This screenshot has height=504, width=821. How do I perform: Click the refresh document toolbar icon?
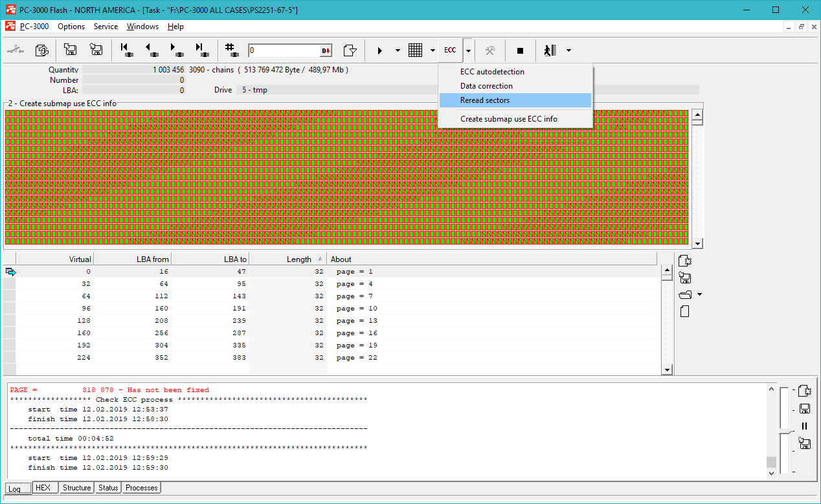tap(42, 50)
